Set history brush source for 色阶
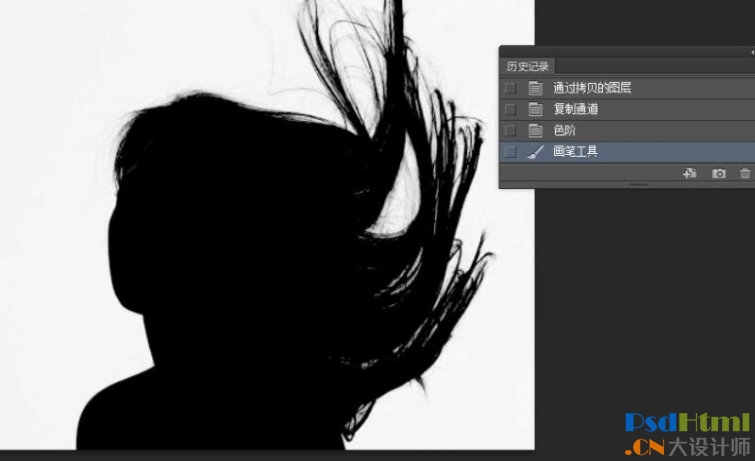Image resolution: width=755 pixels, height=461 pixels. tap(511, 130)
